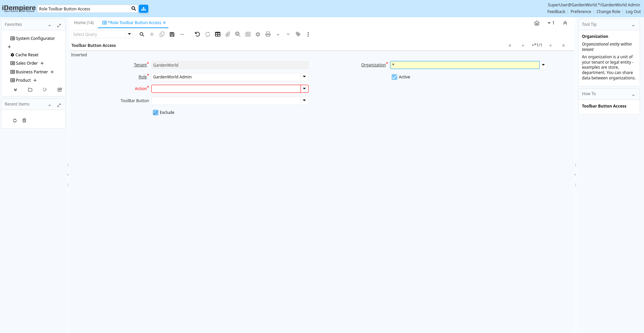This screenshot has width=644, height=333.
Task: Expand the ToolBar Button dropdown list
Action: pos(304,101)
